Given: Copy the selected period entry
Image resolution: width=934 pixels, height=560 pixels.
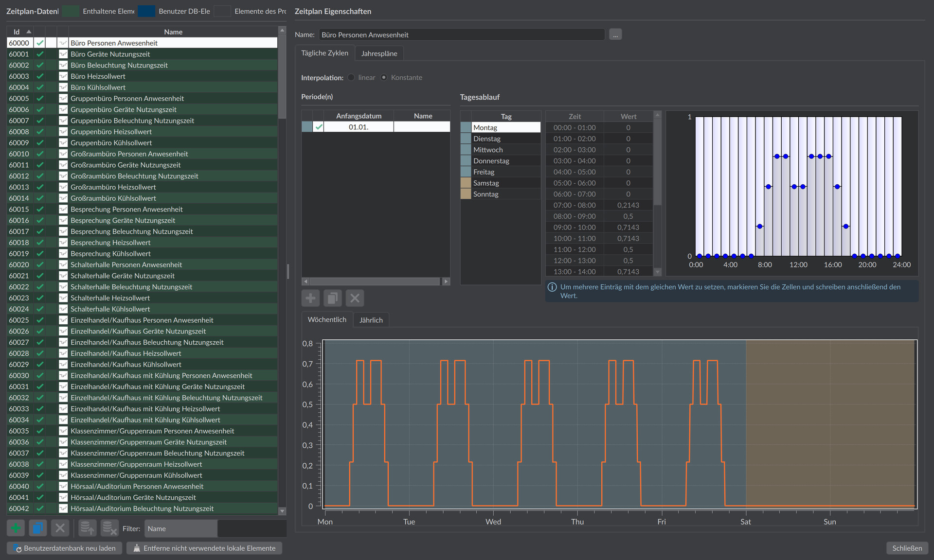Looking at the screenshot, I should [333, 298].
